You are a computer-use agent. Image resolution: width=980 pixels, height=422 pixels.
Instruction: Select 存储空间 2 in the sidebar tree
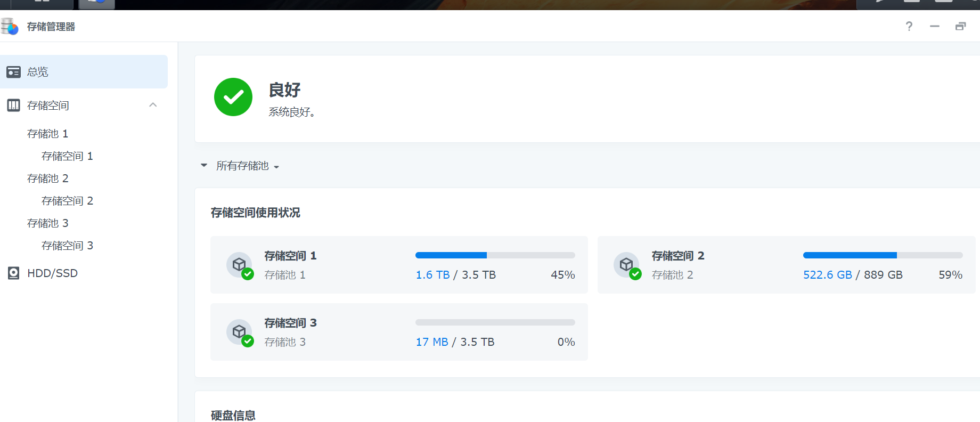pyautogui.click(x=67, y=201)
